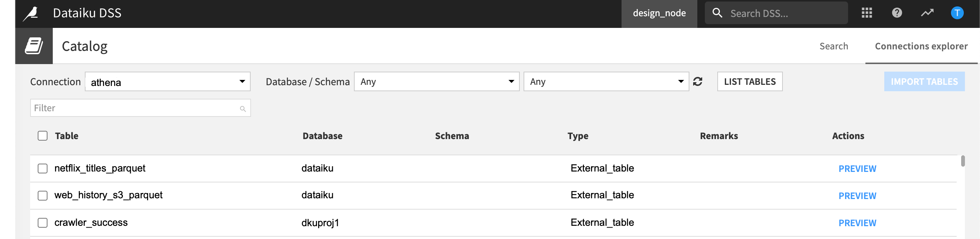
Task: Click the Actions column header
Action: [x=848, y=136]
